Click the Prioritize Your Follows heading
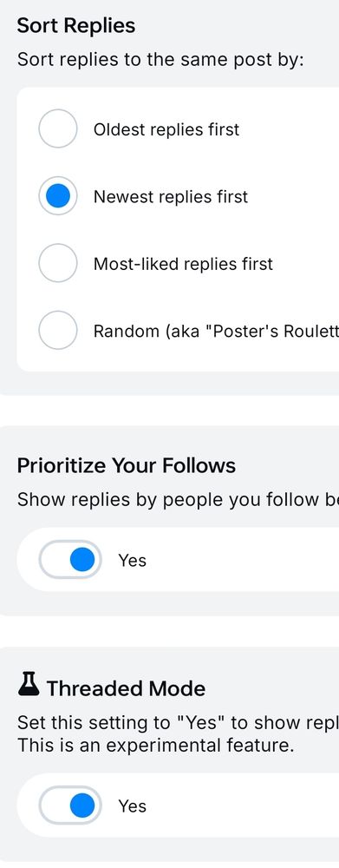 [127, 465]
